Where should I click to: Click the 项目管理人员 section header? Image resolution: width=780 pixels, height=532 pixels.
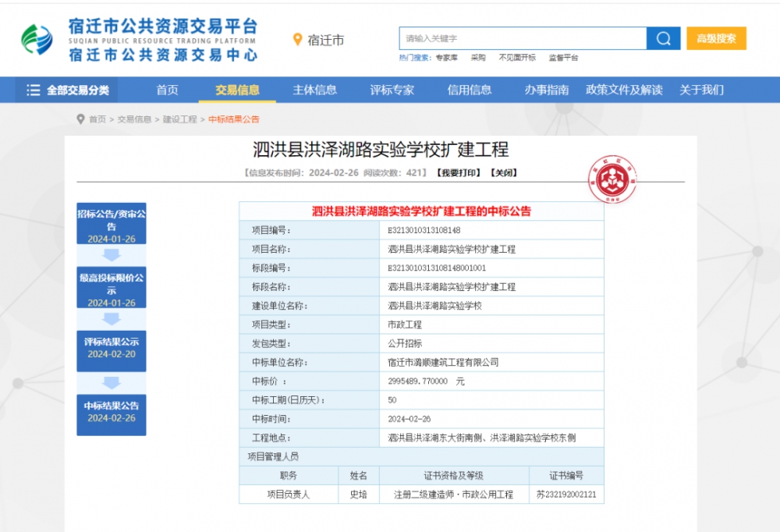click(272, 457)
